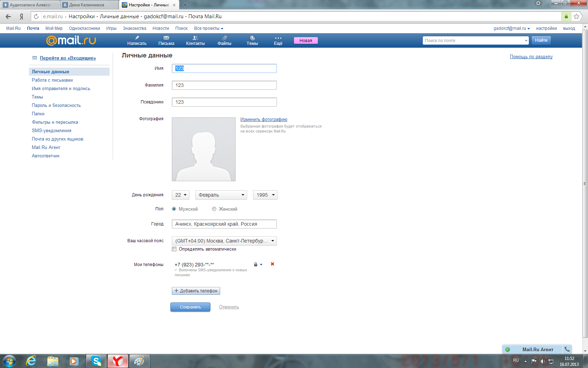Open SMS-уведомления settings
This screenshot has height=368, width=588.
[x=51, y=130]
